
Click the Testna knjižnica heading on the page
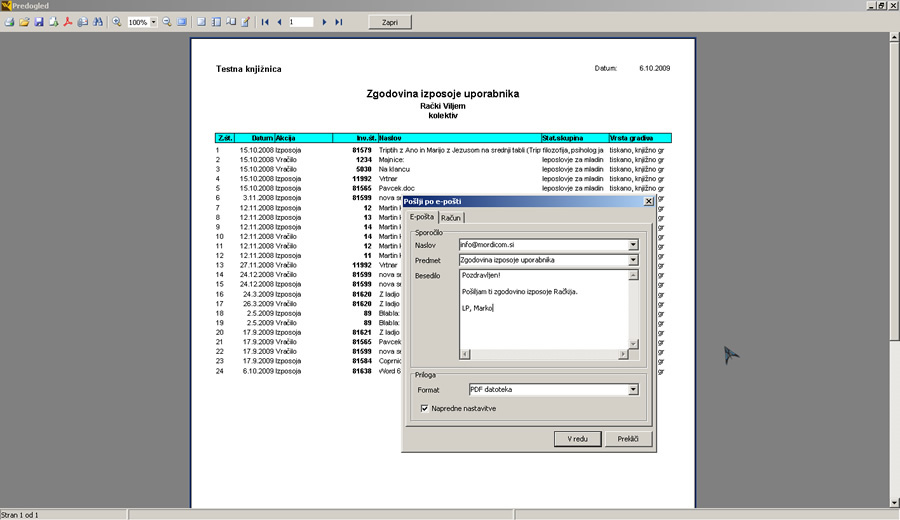(x=249, y=69)
